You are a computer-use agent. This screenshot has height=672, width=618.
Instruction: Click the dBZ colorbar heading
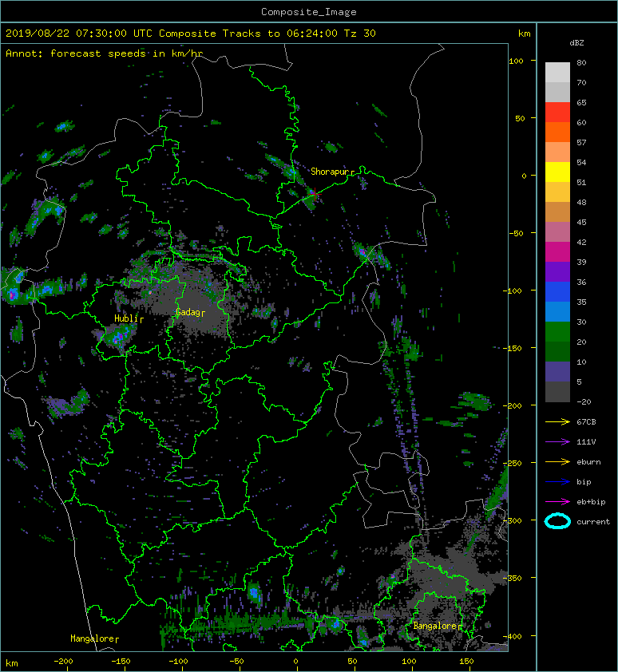(x=576, y=43)
